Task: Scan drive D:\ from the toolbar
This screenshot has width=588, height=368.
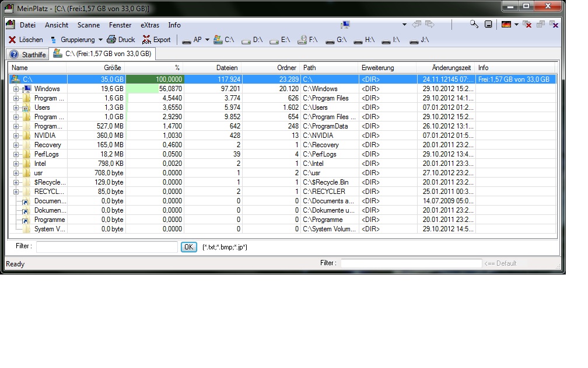Action: 252,40
